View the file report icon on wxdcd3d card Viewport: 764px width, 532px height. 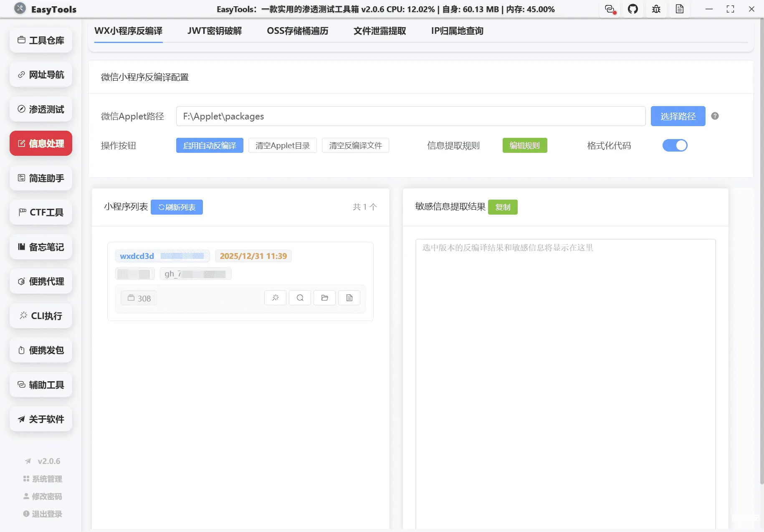(349, 298)
